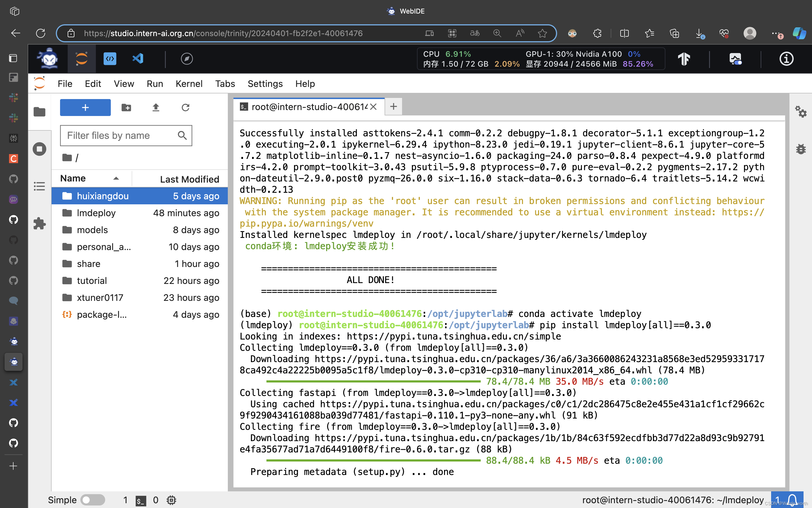This screenshot has height=508, width=812.
Task: Sort files by Name column
Action: tap(91, 178)
